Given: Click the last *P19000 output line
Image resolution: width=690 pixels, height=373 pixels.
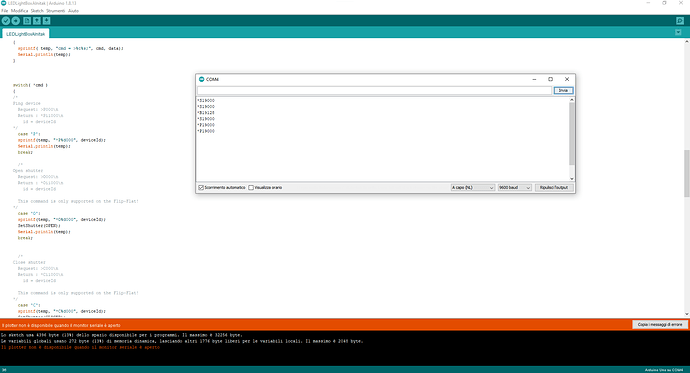Looking at the screenshot, I should [206, 131].
